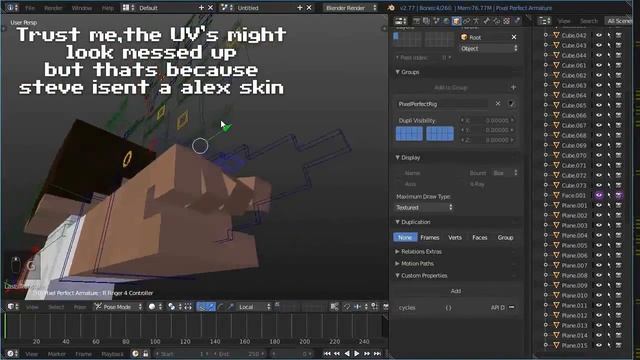Click restrict render camera for Cube.044

[x=619, y=55]
